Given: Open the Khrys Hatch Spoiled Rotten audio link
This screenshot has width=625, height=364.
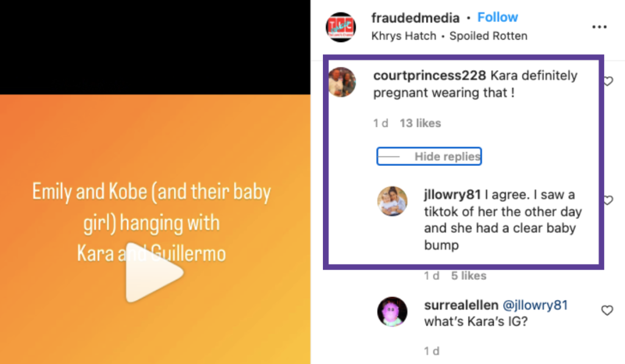Looking at the screenshot, I should pyautogui.click(x=449, y=36).
